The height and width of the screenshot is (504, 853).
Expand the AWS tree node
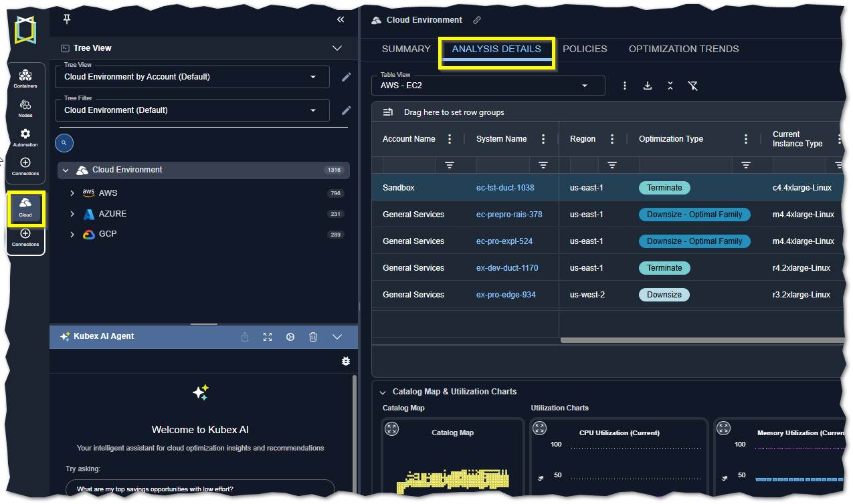click(72, 193)
